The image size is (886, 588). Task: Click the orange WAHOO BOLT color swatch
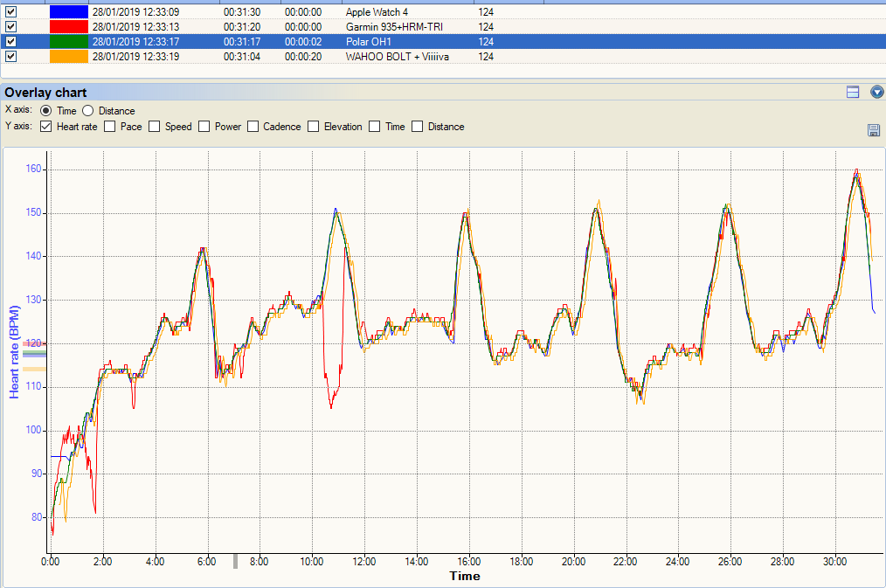point(68,56)
